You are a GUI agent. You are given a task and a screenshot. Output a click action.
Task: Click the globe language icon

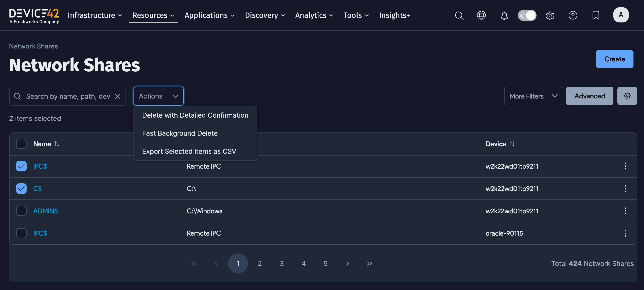(x=481, y=15)
